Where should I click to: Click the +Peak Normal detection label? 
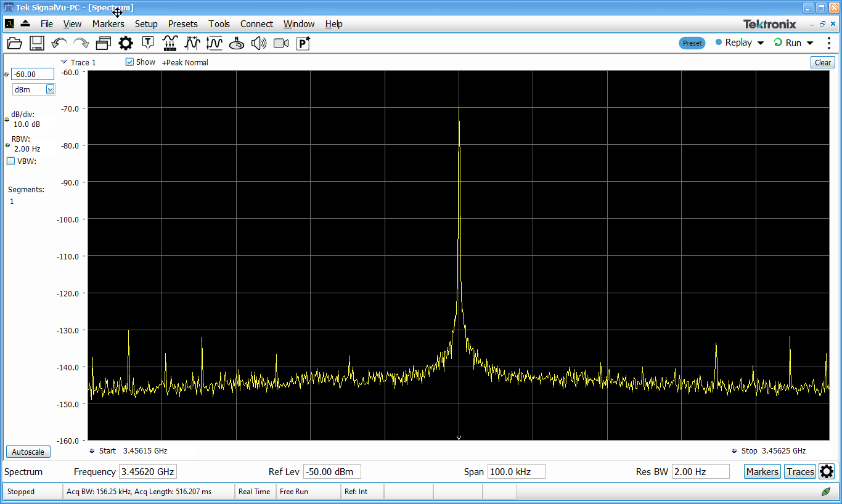click(185, 62)
